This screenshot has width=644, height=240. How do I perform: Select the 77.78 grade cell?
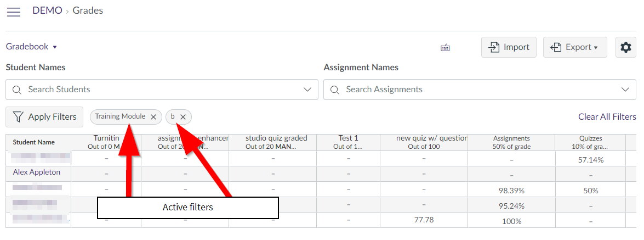point(424,220)
